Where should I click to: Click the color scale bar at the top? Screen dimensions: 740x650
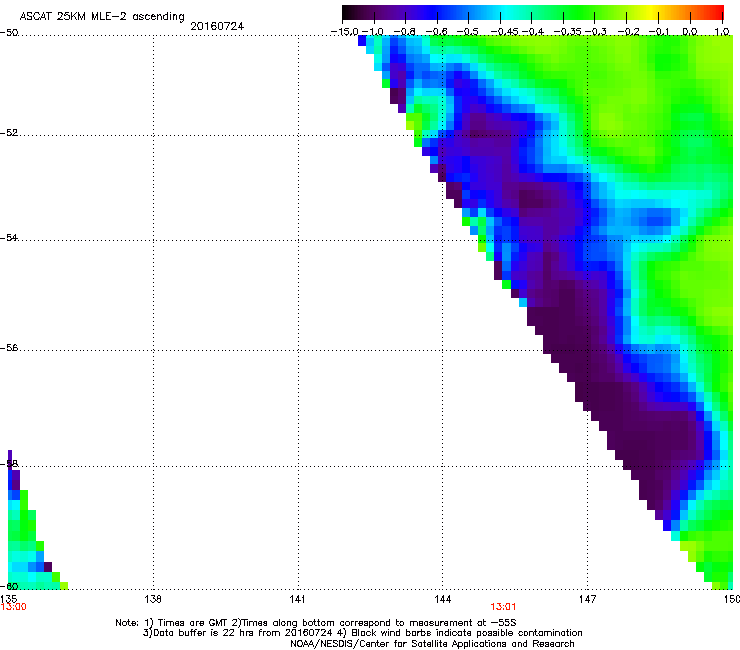point(533,13)
